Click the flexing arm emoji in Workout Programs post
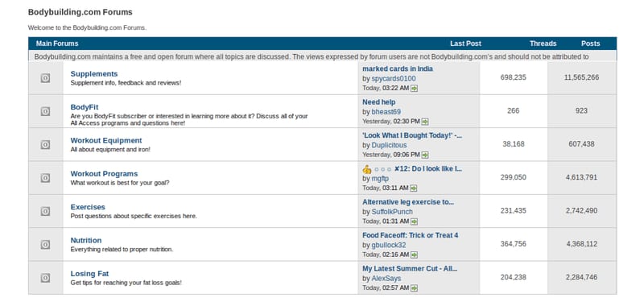 pos(367,169)
